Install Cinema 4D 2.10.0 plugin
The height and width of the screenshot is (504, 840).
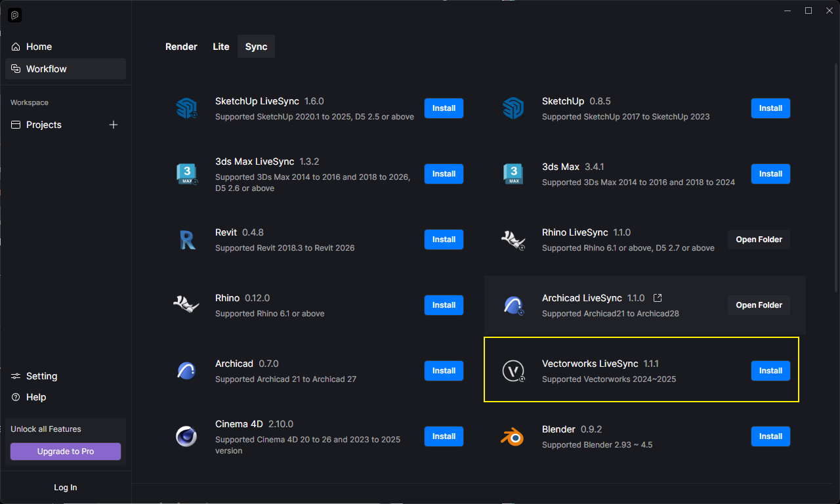444,436
